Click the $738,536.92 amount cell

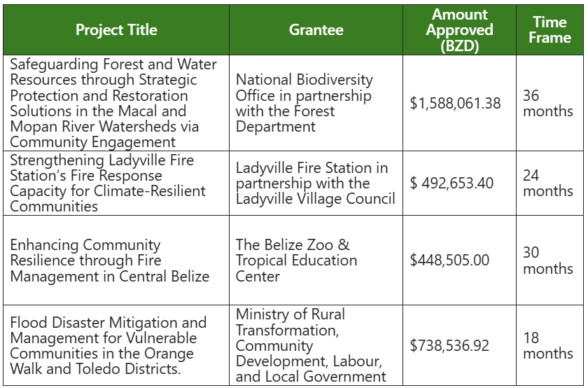point(449,345)
